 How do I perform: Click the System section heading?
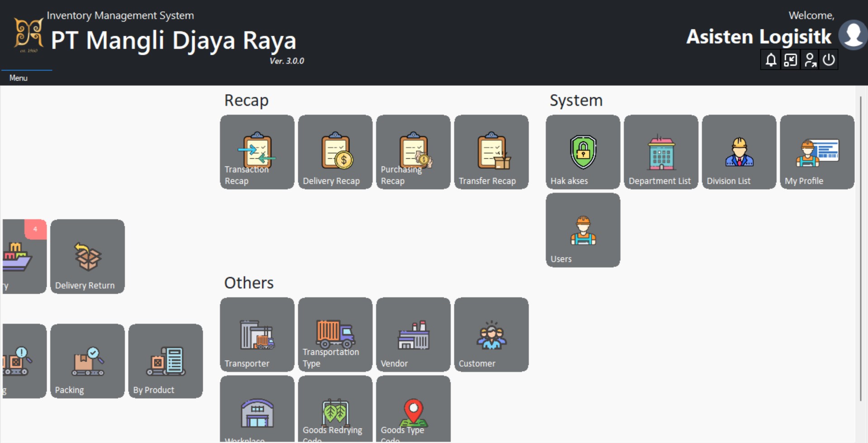[x=576, y=100]
